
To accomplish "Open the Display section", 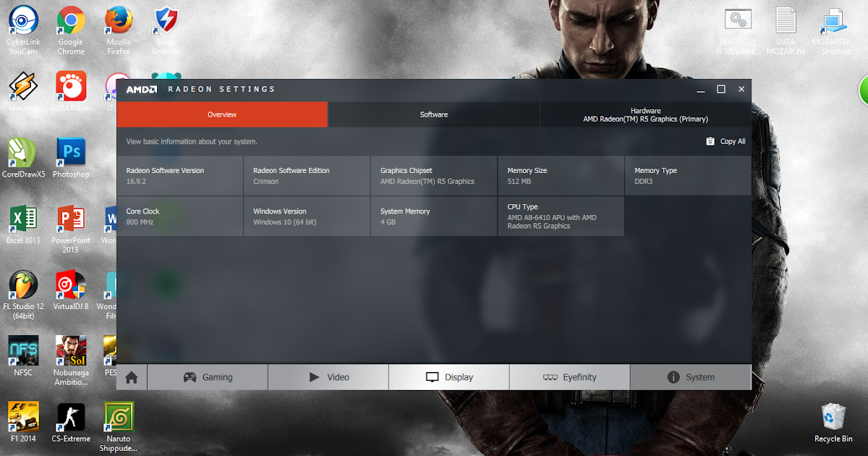I will pos(449,377).
